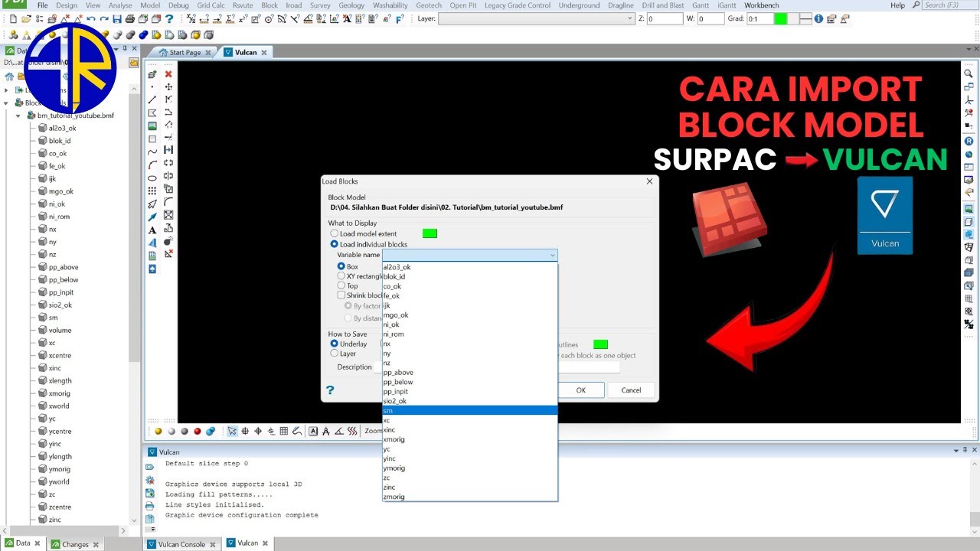Click the Undo arrow in top toolbar
The height and width of the screenshot is (551, 980).
(x=91, y=19)
